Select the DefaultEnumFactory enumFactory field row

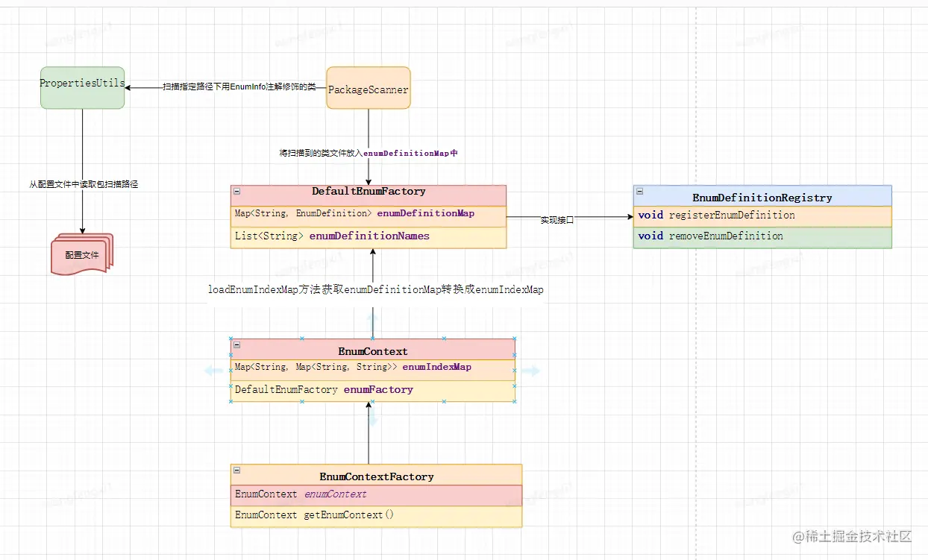pyautogui.click(x=373, y=391)
